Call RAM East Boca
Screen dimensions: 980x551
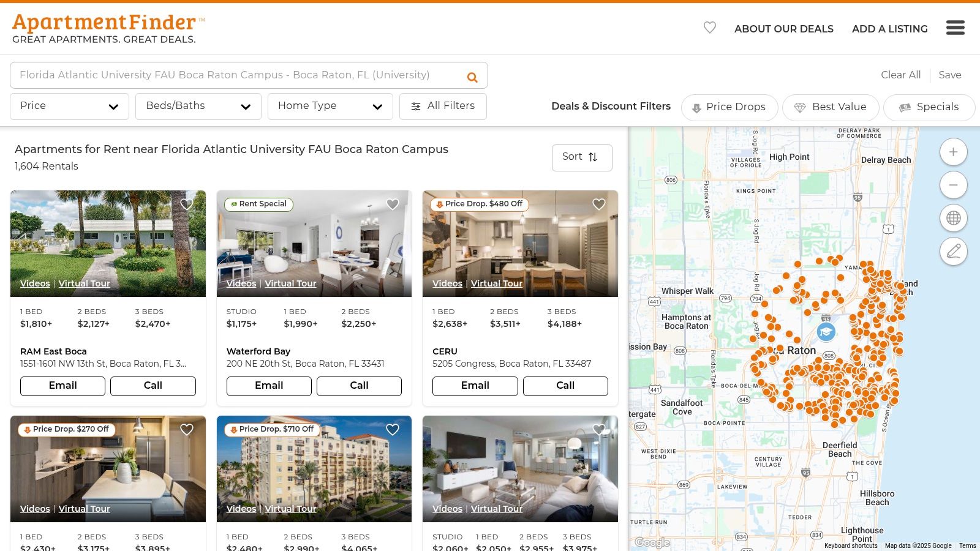[x=153, y=386]
